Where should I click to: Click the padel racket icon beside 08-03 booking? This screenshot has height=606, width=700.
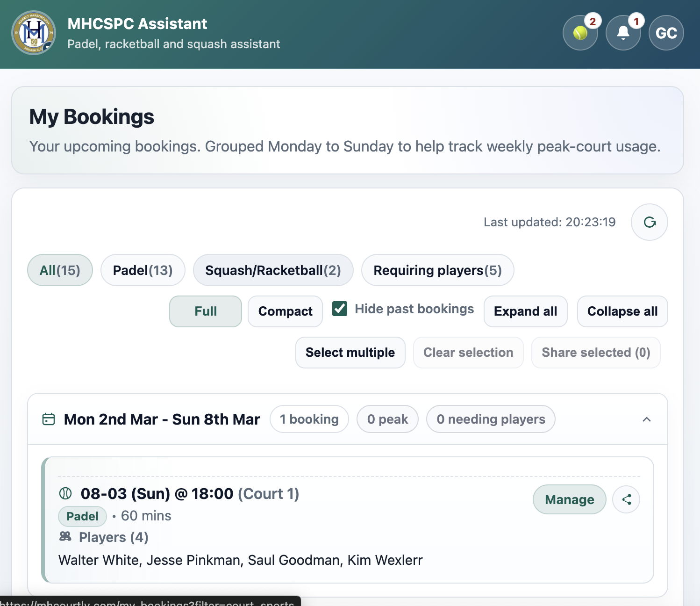(65, 493)
